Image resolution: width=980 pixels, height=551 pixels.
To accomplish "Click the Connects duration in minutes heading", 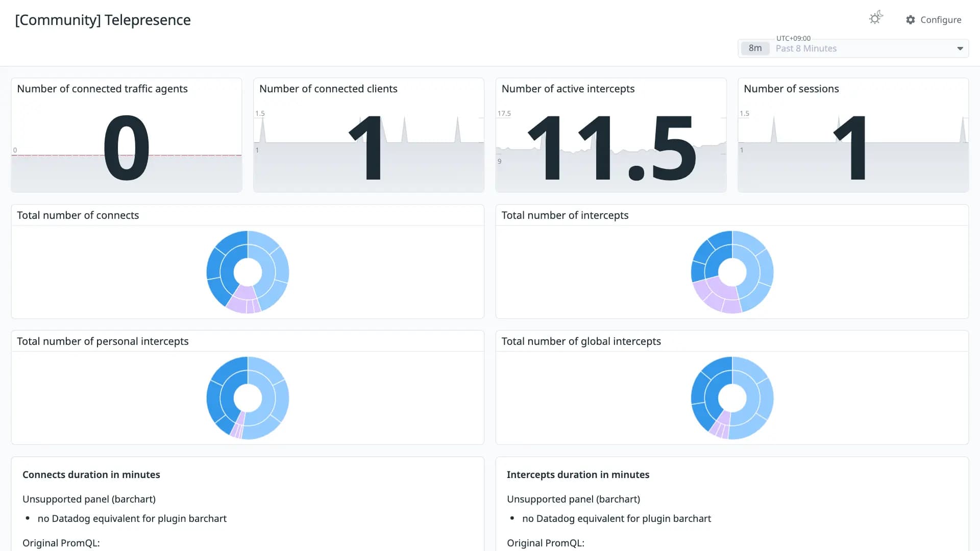I will (x=91, y=474).
